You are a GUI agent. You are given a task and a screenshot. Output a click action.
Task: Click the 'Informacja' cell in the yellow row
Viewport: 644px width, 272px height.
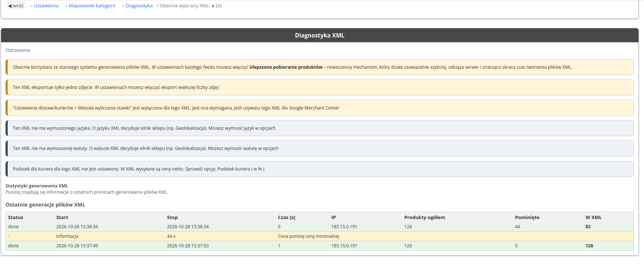(x=67, y=236)
